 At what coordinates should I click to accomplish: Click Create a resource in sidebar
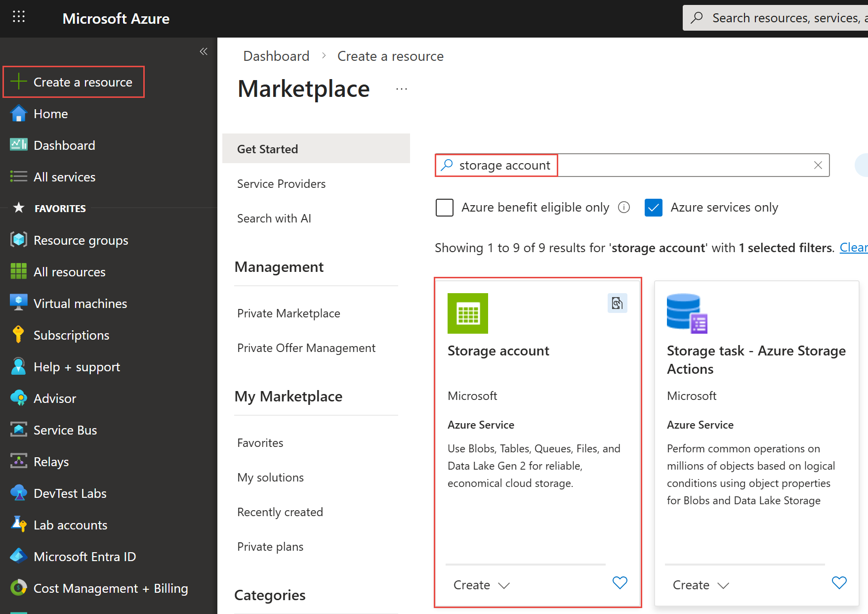[74, 82]
